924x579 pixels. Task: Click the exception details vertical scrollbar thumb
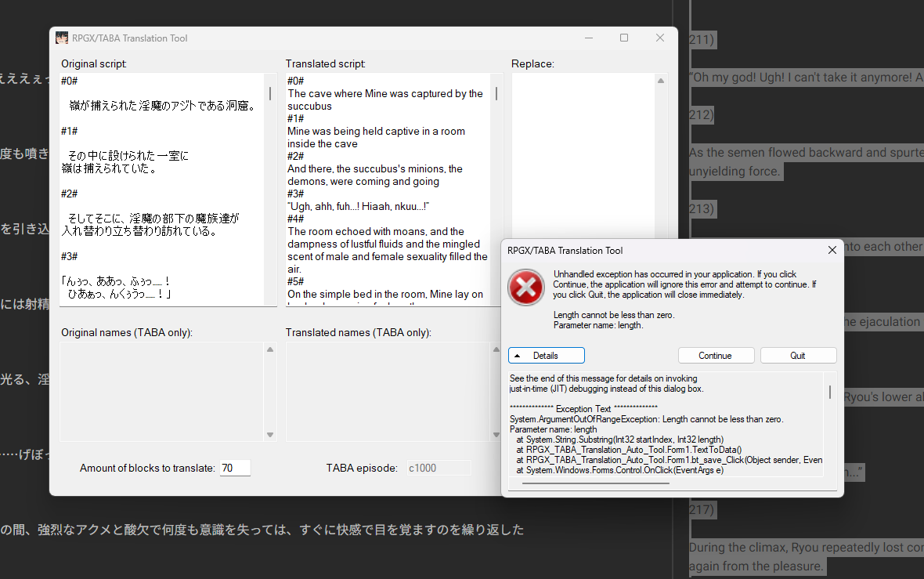pyautogui.click(x=830, y=392)
